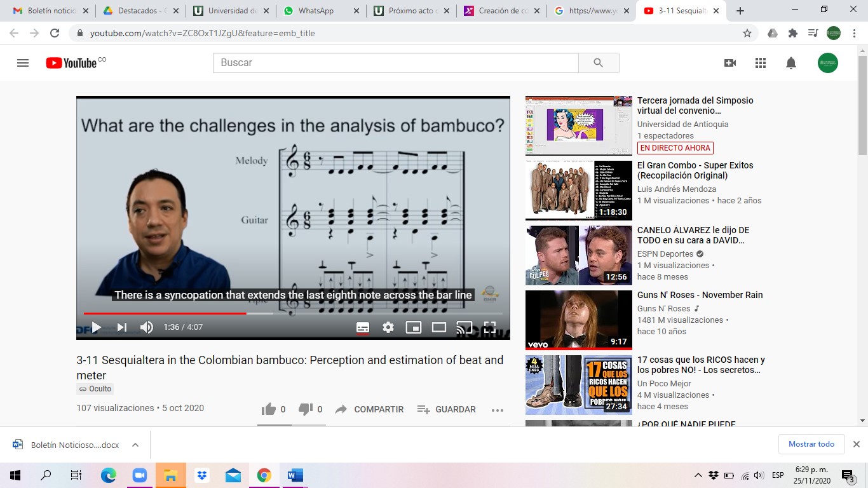The image size is (868, 488).
Task: Go back in the browser
Action: [x=14, y=33]
